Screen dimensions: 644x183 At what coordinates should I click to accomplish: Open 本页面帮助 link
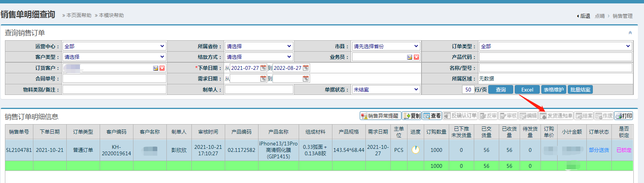[79, 16]
